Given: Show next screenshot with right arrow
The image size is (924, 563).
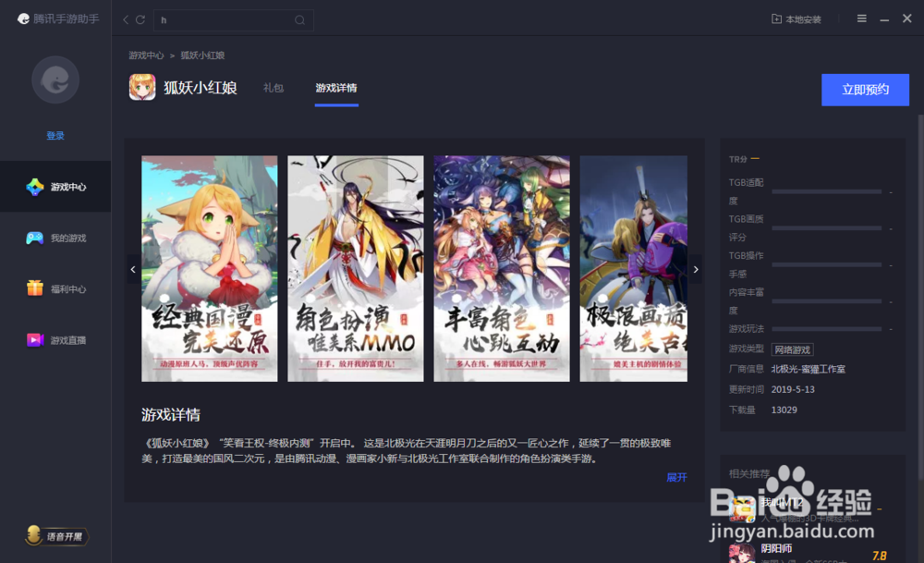Looking at the screenshot, I should coord(696,269).
